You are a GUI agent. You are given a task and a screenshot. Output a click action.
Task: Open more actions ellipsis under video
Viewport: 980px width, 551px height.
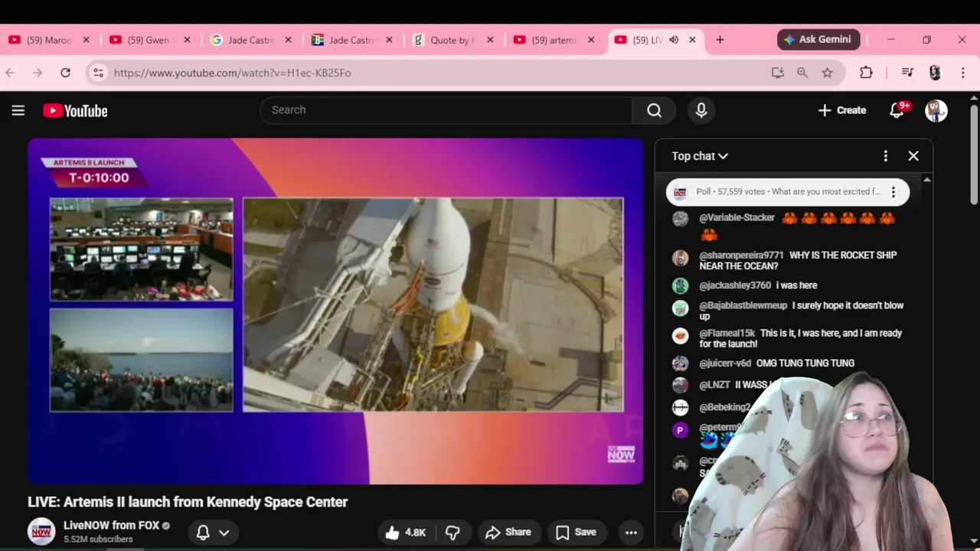[x=631, y=533]
